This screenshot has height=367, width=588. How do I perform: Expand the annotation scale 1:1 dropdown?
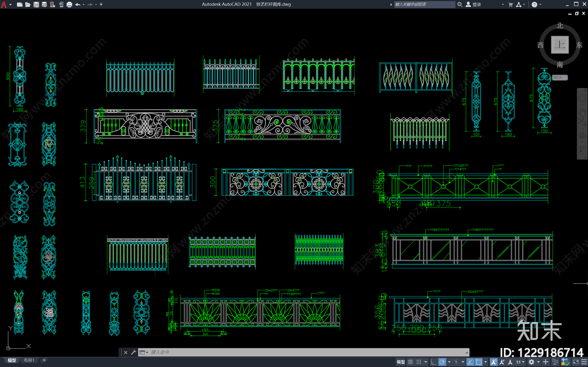pyautogui.click(x=520, y=362)
